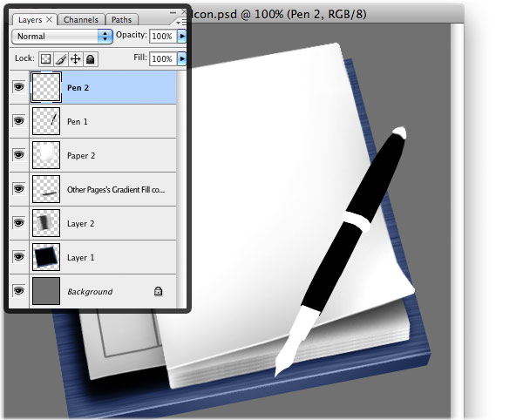Toggle lock transparent pixels icon
The height and width of the screenshot is (420, 523).
pyautogui.click(x=45, y=59)
